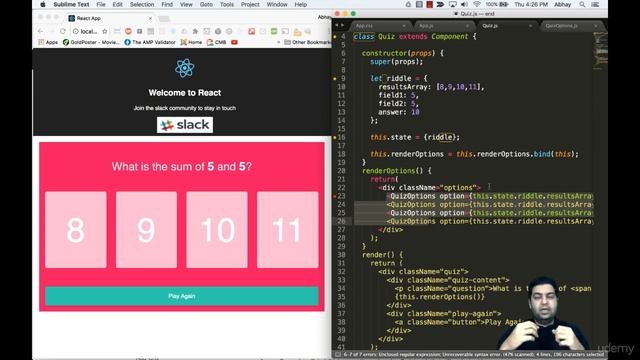Select the React App browser tab
This screenshot has width=640, height=360.
109,18
